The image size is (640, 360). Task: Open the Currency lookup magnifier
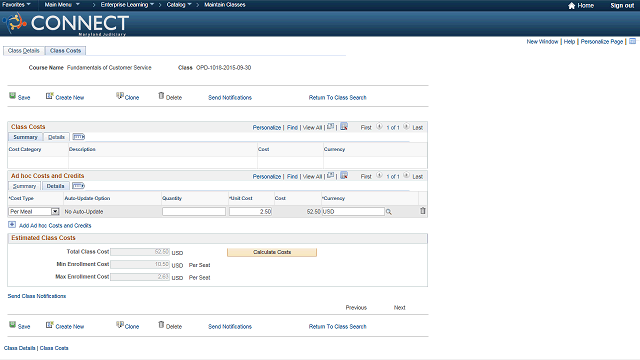389,212
